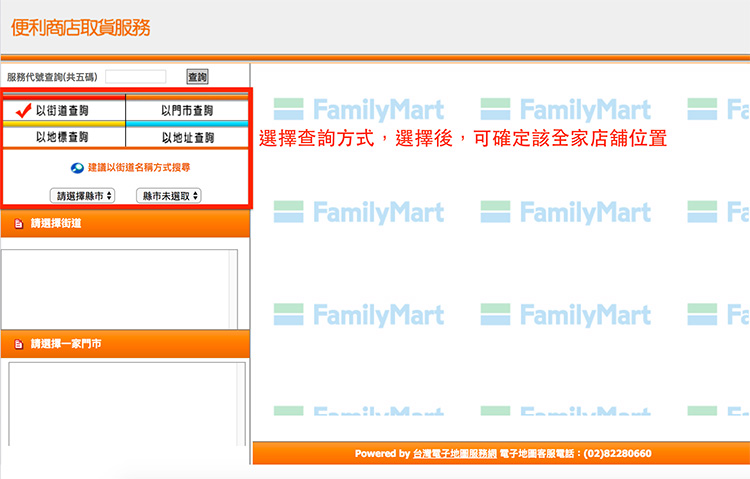
Task: Click the 電子地圖客服電話 (02)82280660 text
Action: [x=575, y=454]
